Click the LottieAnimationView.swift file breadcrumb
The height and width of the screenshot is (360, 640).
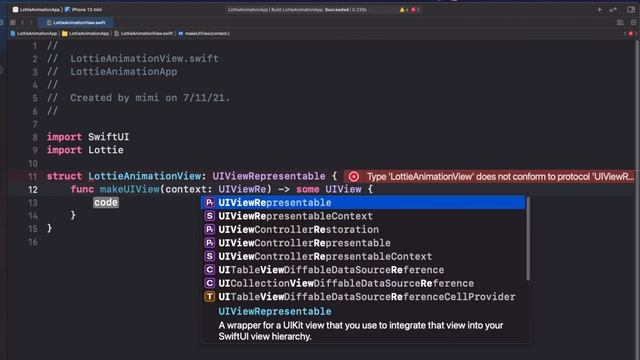point(144,33)
